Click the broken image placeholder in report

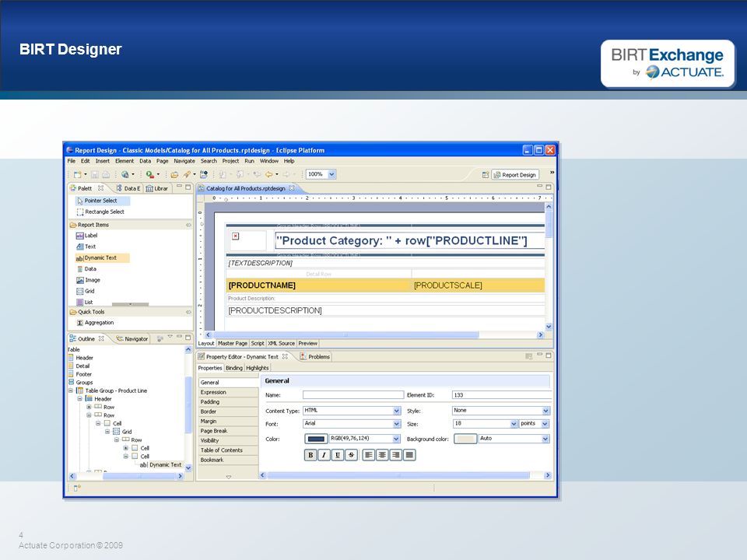coord(235,236)
